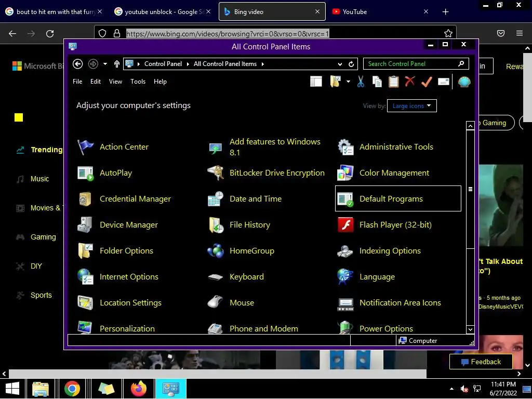Click the Properties card toolbar icon
This screenshot has width=532, height=399.
[444, 82]
